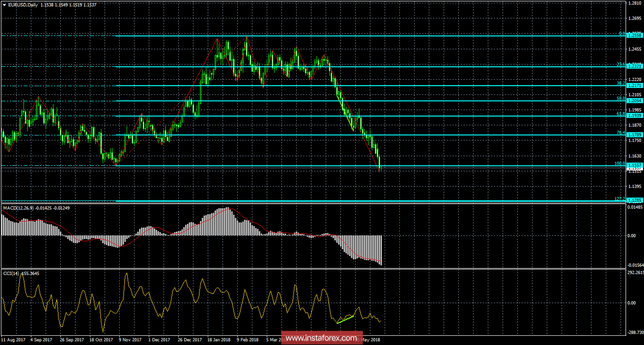Click the 292.2619 CCI scale value

pos(635,272)
